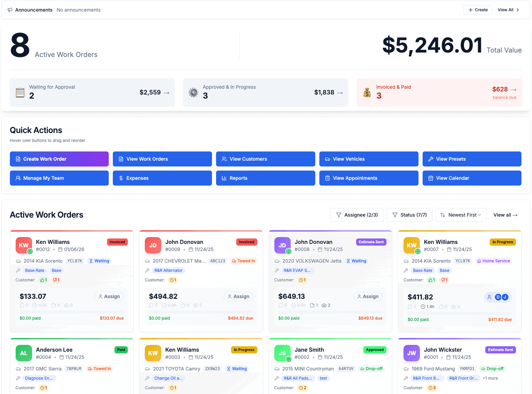
Task: Click the wrench icon next to R&R Alternator
Action: coord(147,270)
